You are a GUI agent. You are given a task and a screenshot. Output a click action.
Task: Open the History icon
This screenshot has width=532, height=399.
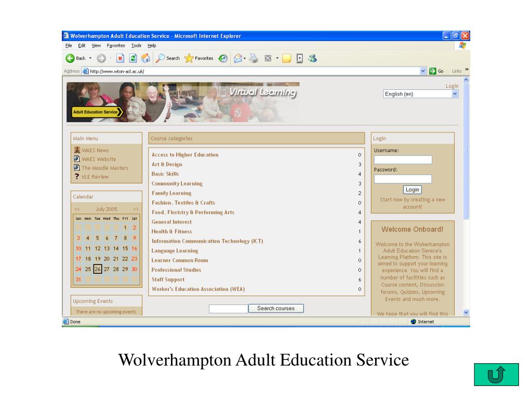click(223, 58)
